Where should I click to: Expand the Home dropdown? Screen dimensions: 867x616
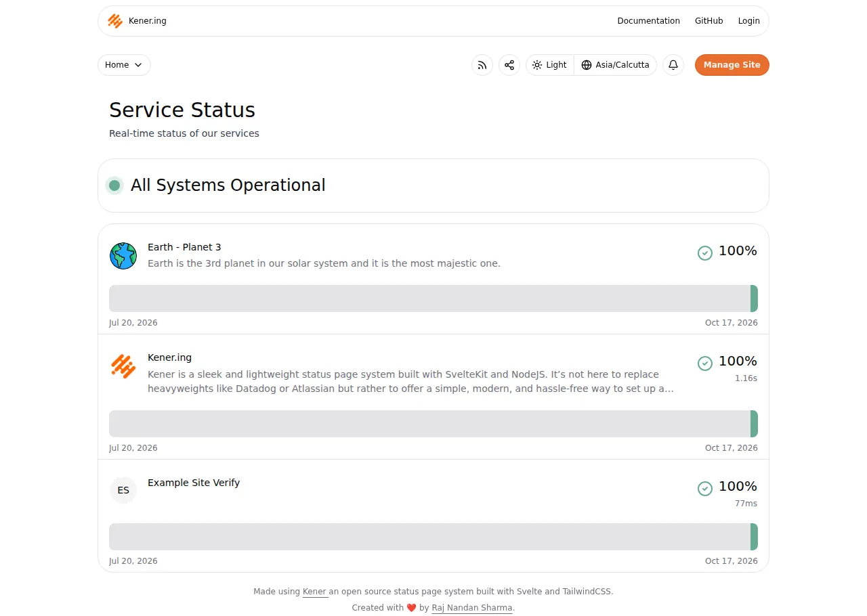pos(124,65)
